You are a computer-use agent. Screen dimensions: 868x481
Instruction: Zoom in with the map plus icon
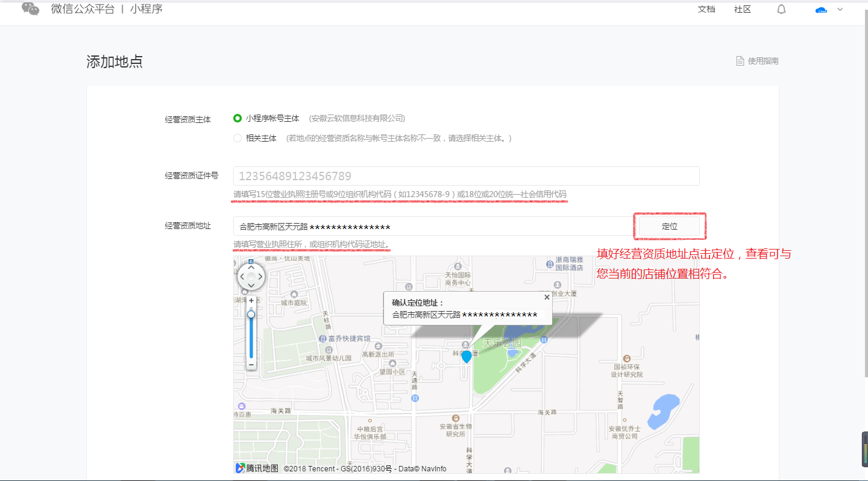[251, 300]
